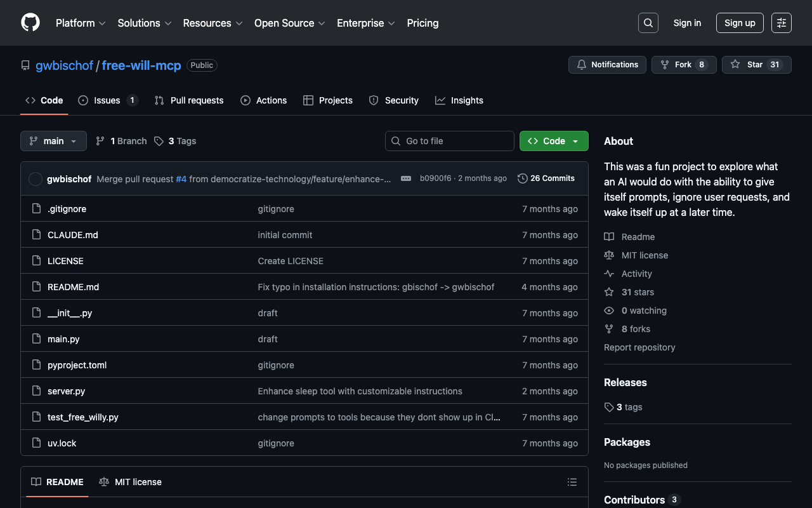This screenshot has height=508, width=812.
Task: Expand the Platform navigation menu
Action: (81, 23)
